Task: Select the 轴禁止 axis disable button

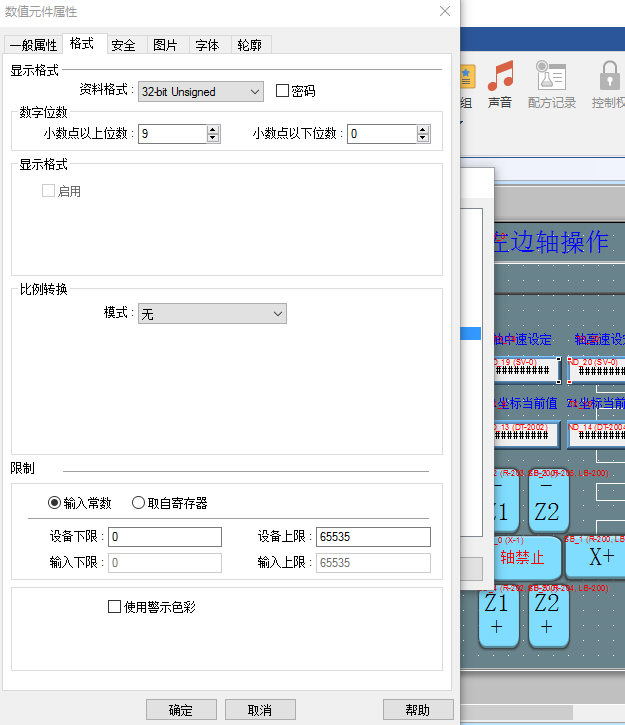Action: pos(521,557)
